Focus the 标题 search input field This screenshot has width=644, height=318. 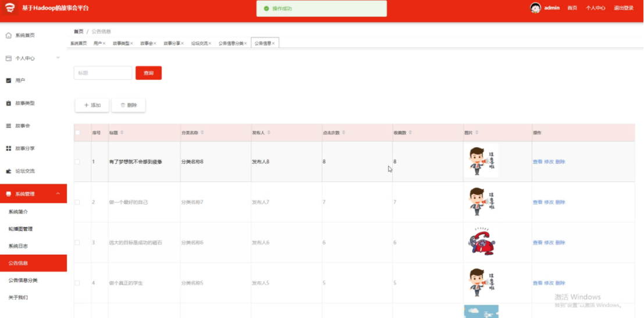[102, 73]
